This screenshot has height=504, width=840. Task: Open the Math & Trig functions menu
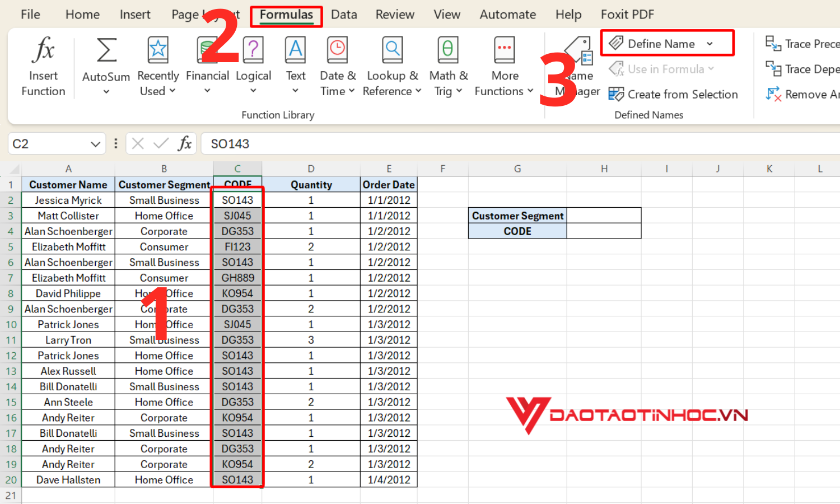449,67
